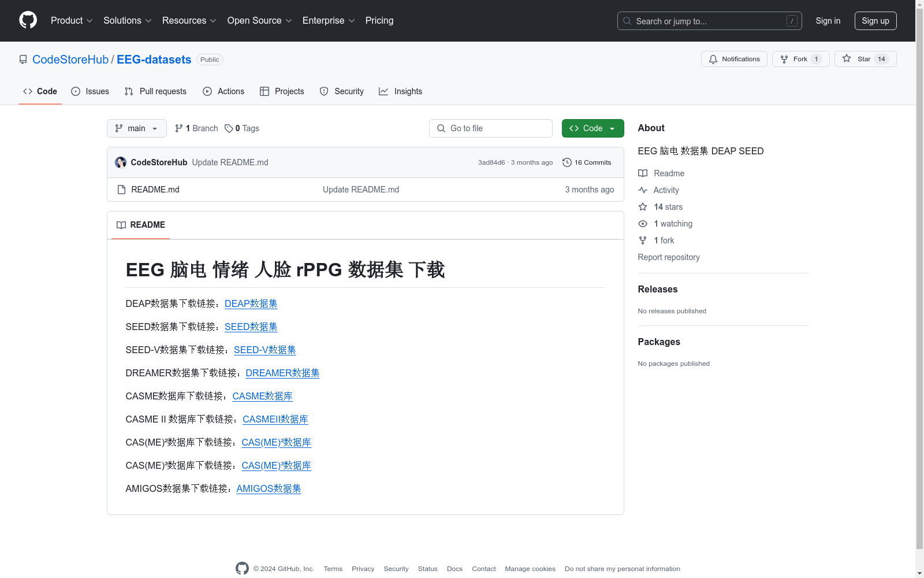
Task: Expand the green Code download dropdown
Action: tap(593, 128)
